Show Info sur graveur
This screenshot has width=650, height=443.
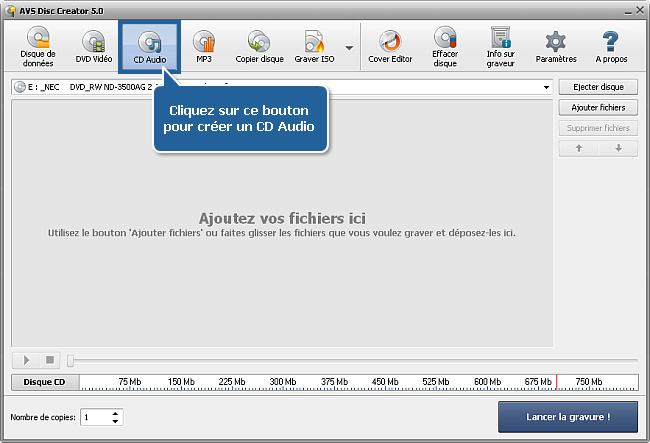pos(500,46)
